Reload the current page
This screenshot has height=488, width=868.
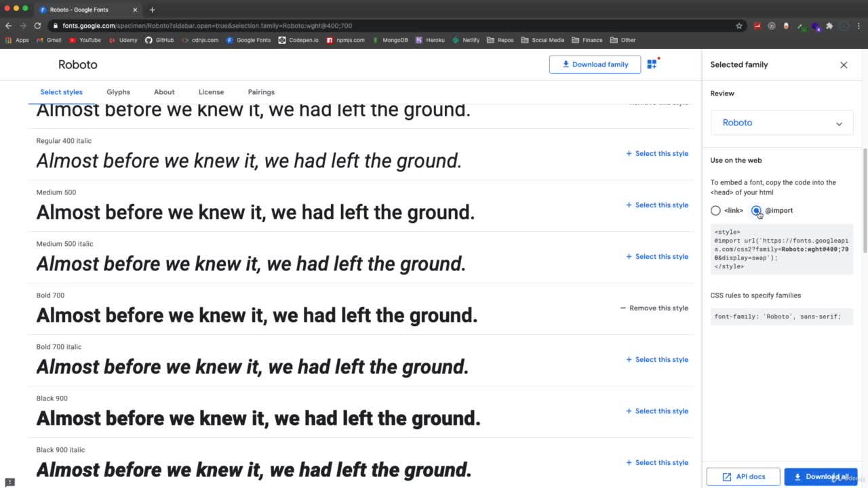tap(37, 26)
